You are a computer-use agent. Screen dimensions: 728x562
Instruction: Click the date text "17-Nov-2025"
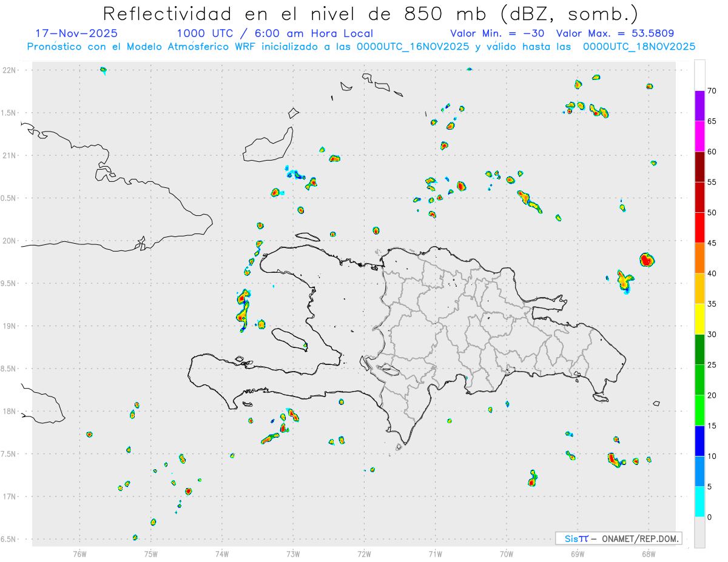point(76,33)
